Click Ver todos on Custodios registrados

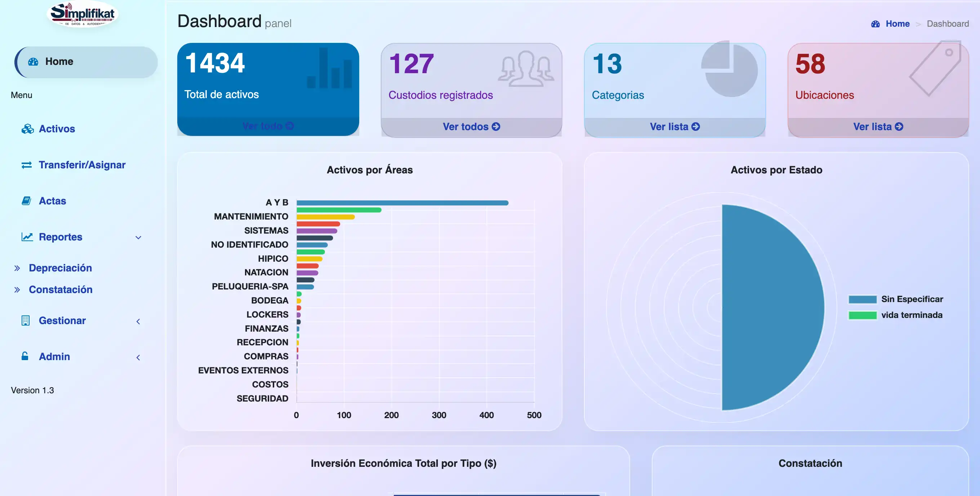(x=471, y=127)
